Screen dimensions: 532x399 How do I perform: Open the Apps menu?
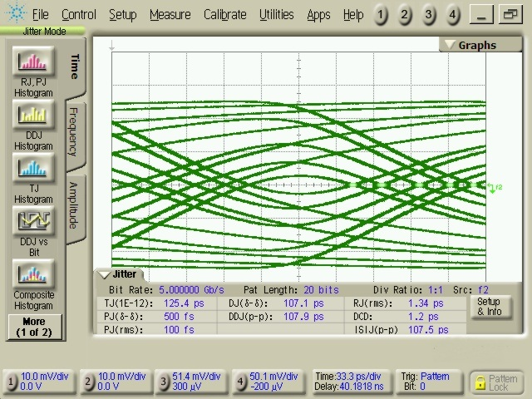click(318, 15)
